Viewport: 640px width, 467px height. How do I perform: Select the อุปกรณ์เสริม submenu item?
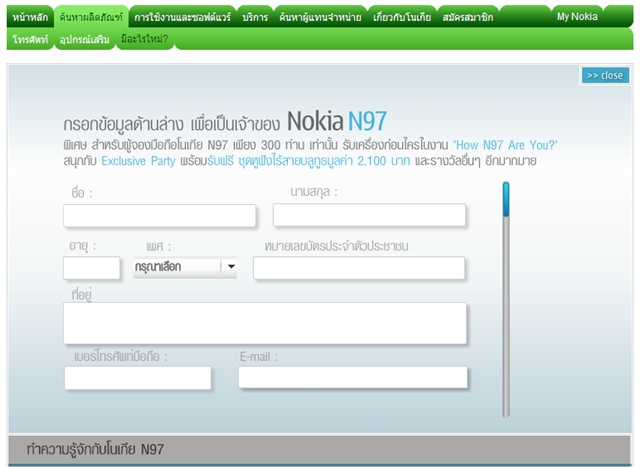tap(84, 39)
